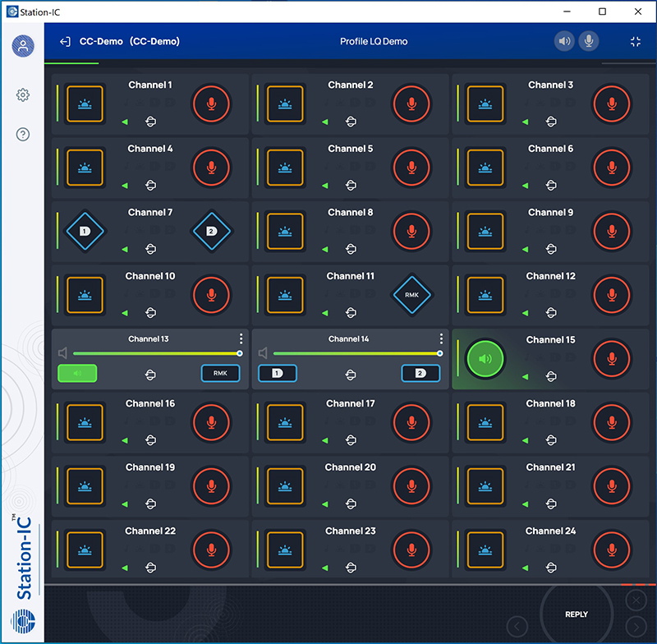
Task: Click the large REPLY button
Action: coord(577,614)
